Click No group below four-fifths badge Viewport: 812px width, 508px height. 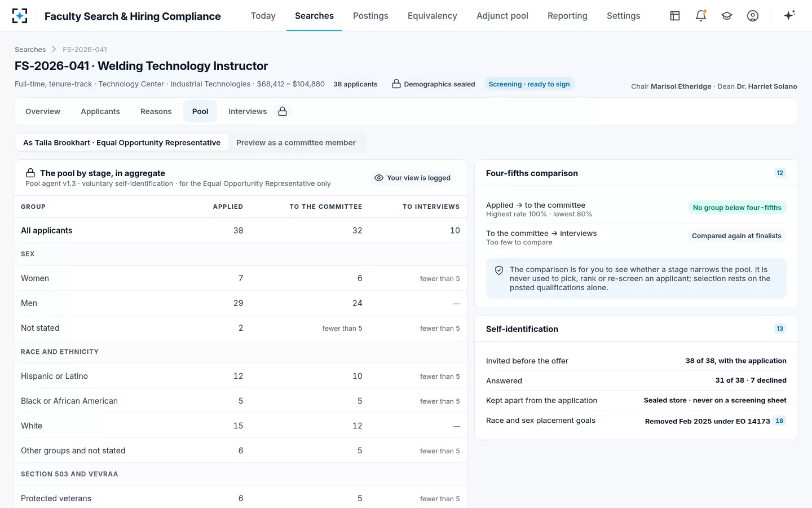737,208
